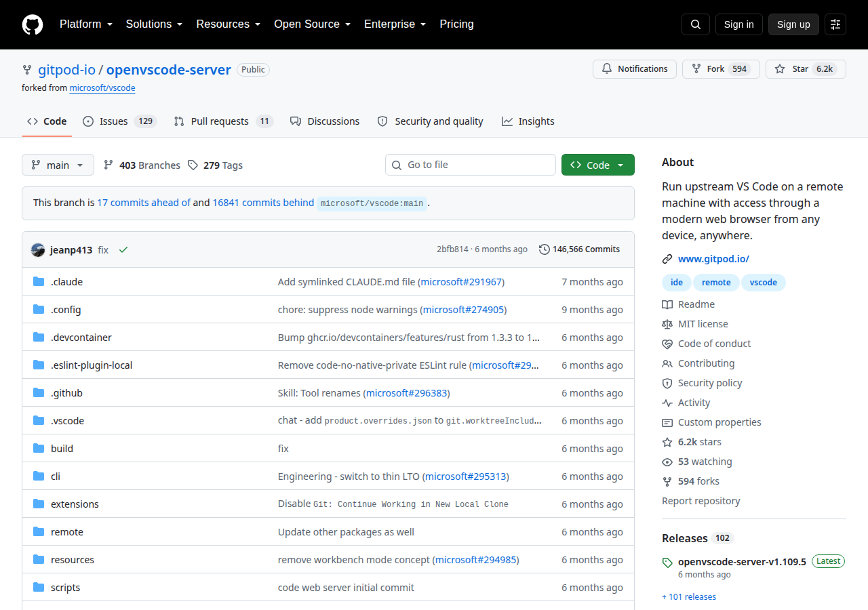The height and width of the screenshot is (610, 868).
Task: Click the MIT license scale icon
Action: click(667, 324)
